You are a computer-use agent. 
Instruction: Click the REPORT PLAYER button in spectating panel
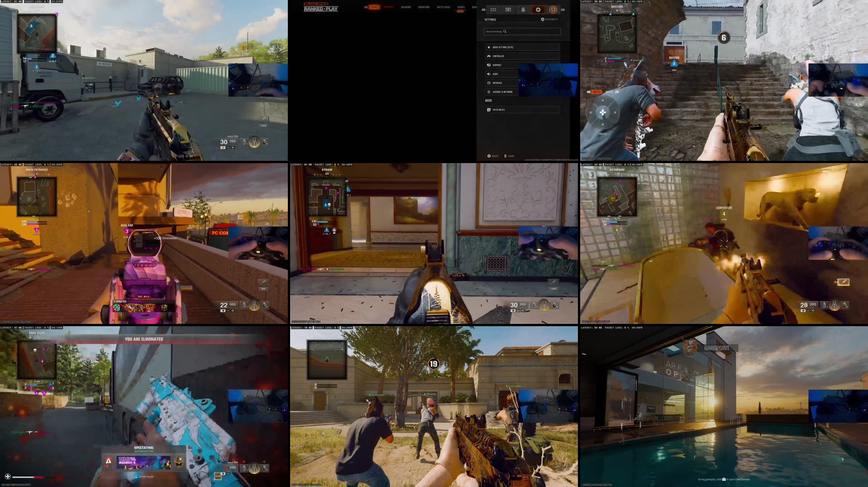[145, 477]
